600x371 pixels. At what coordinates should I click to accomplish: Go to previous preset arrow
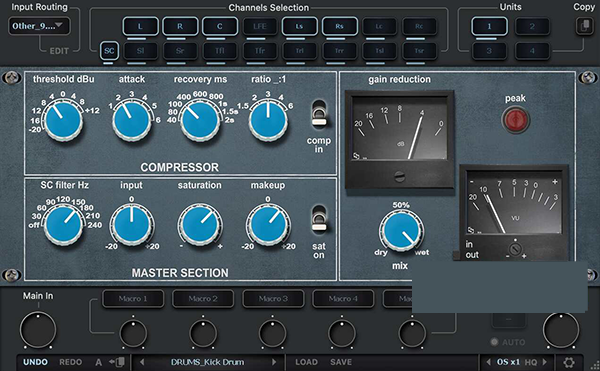(x=142, y=362)
